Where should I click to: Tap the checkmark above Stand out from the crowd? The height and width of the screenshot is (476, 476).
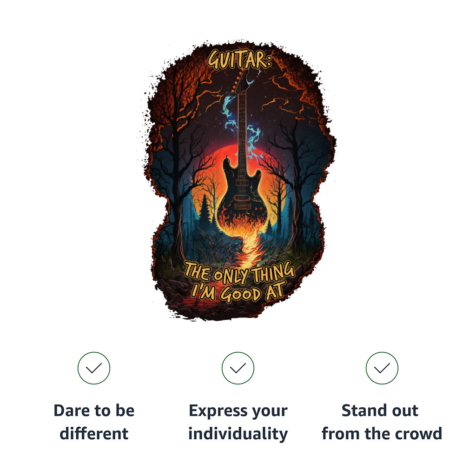[382, 368]
